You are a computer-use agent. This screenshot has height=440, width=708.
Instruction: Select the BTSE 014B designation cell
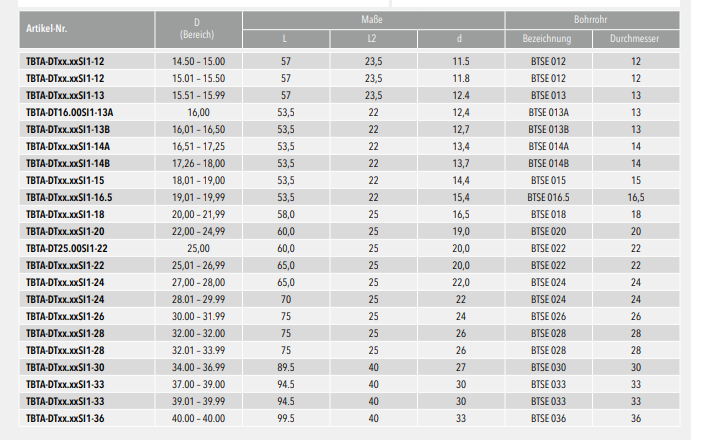click(x=548, y=164)
